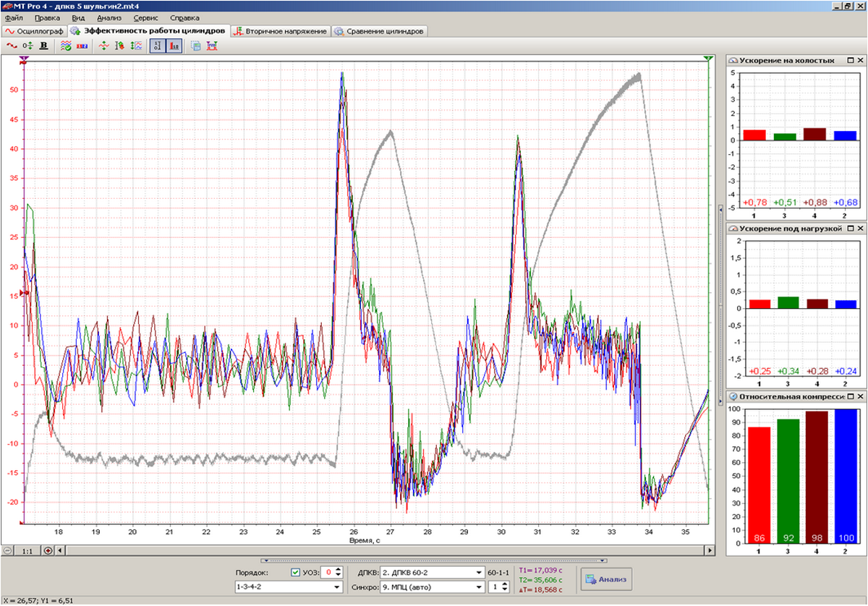Click the red target icon below chart
The height and width of the screenshot is (606, 868).
coord(48,550)
